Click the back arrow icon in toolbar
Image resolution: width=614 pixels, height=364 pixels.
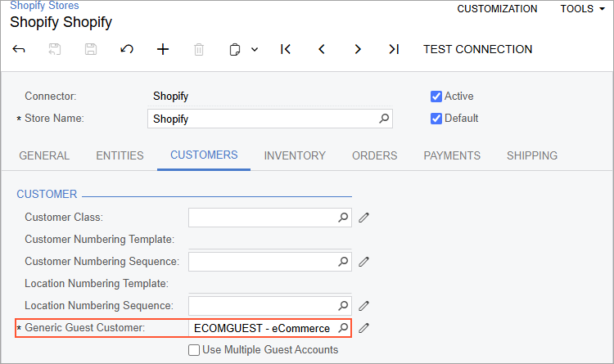(19, 49)
